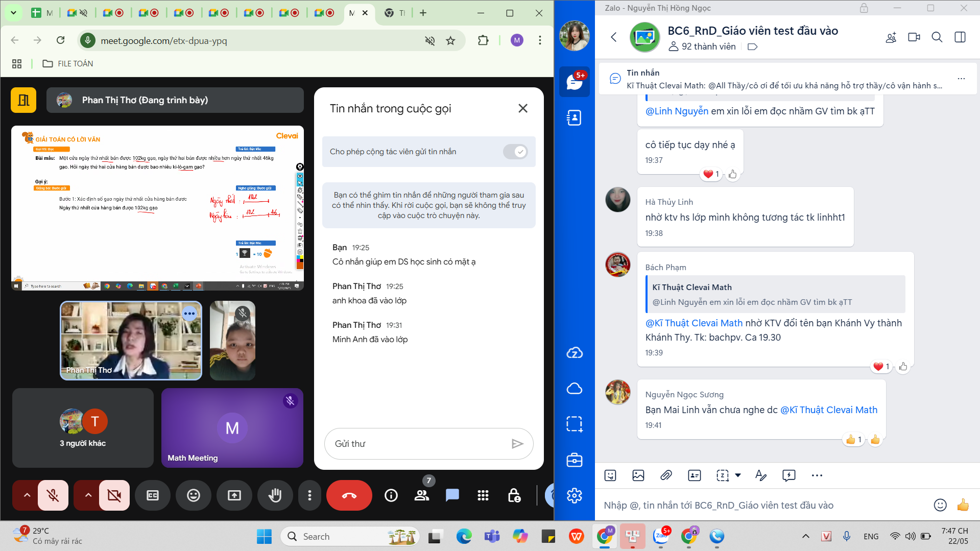Attach a file with the paperclip icon
This screenshot has height=551, width=980.
tap(666, 475)
